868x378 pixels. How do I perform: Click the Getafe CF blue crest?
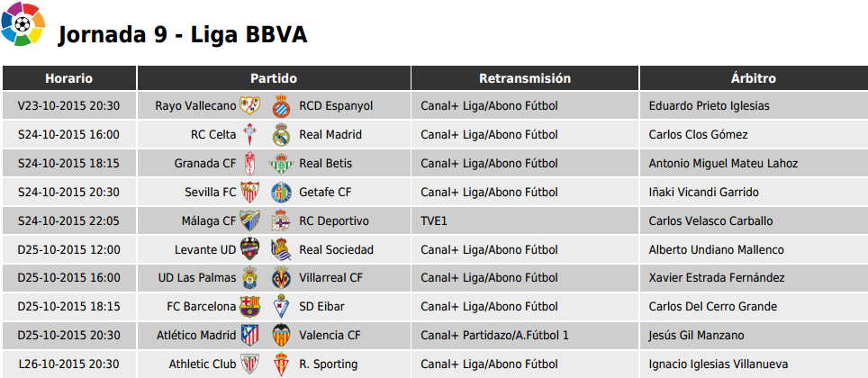coord(281,192)
